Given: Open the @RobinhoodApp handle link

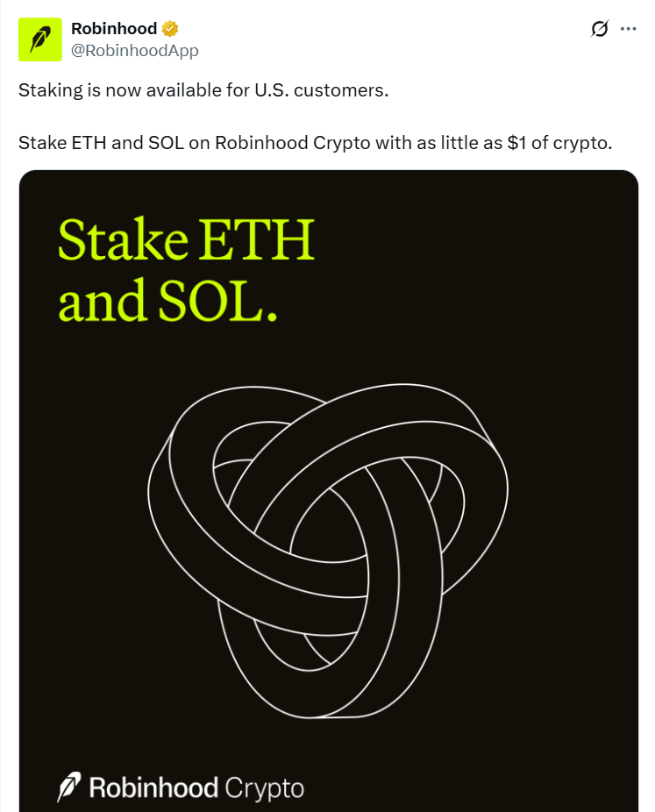Looking at the screenshot, I should [134, 50].
